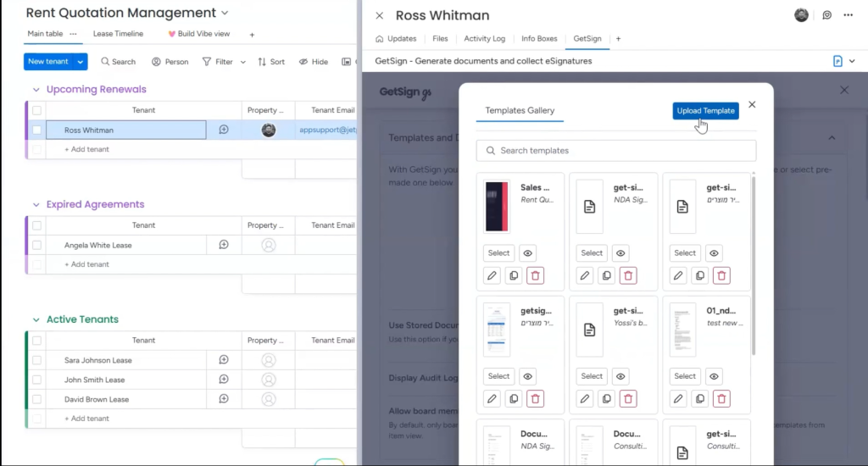Click the Search templates field

[616, 151]
